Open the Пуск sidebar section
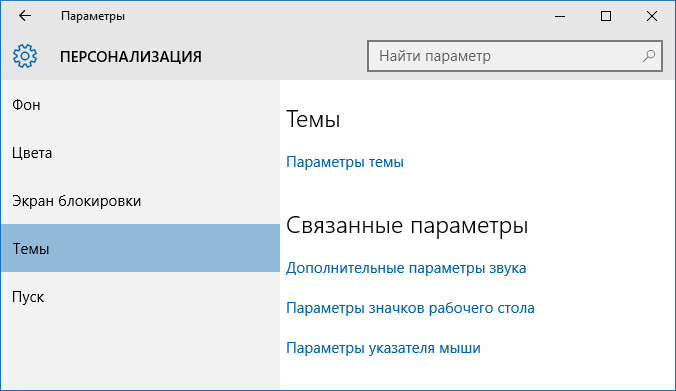Viewport: 676px width, 391px height. pos(140,297)
